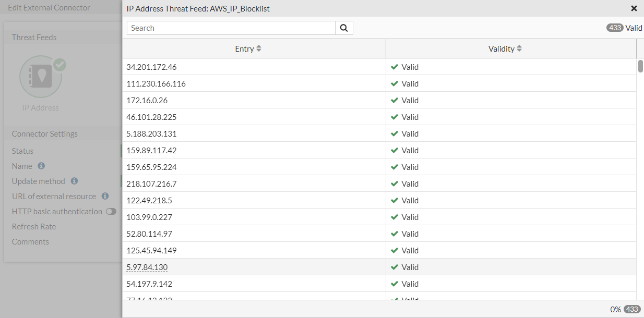
Task: Click the green Valid checkmark for 34.201.172.46
Action: tap(393, 67)
